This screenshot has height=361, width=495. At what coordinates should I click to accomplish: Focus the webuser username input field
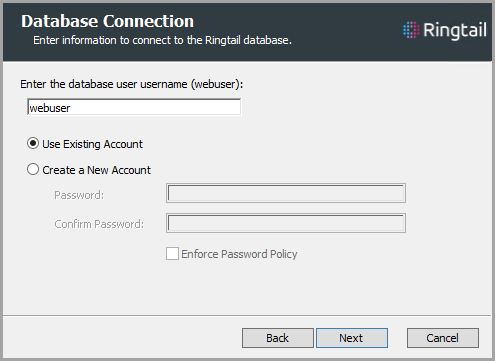tap(134, 107)
